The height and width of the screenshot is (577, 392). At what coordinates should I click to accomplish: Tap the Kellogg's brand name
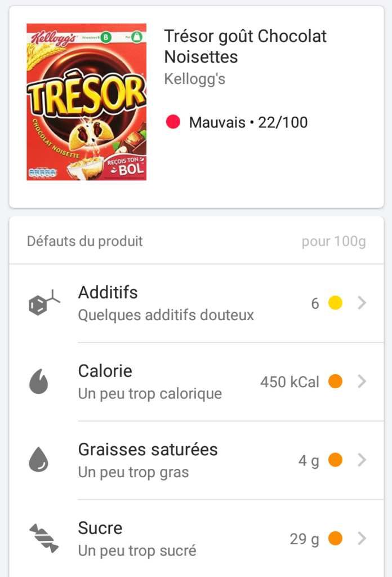pos(194,79)
